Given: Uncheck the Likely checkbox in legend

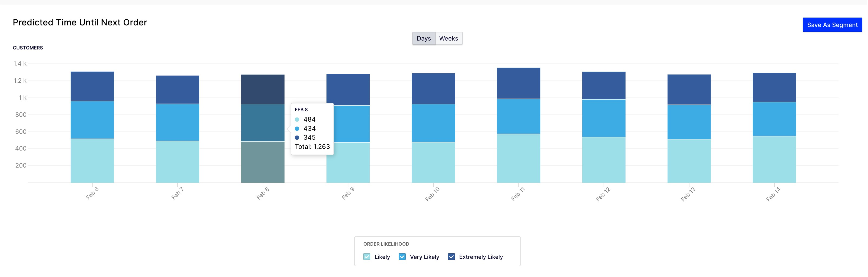Looking at the screenshot, I should pos(367,256).
